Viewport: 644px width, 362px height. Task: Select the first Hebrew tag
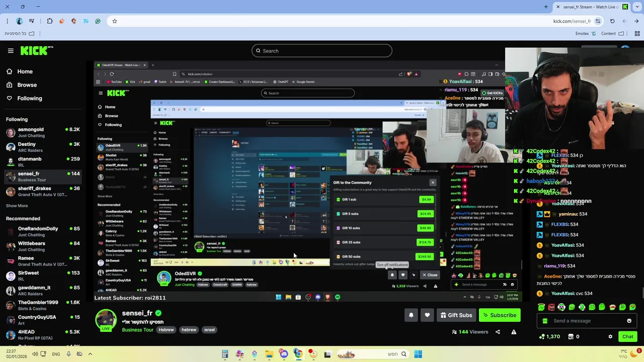166,330
